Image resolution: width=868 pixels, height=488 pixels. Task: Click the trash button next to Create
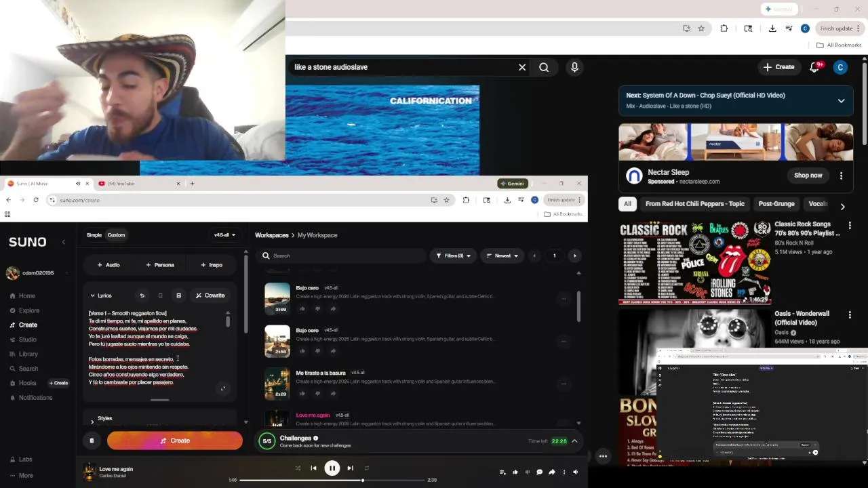click(x=92, y=441)
